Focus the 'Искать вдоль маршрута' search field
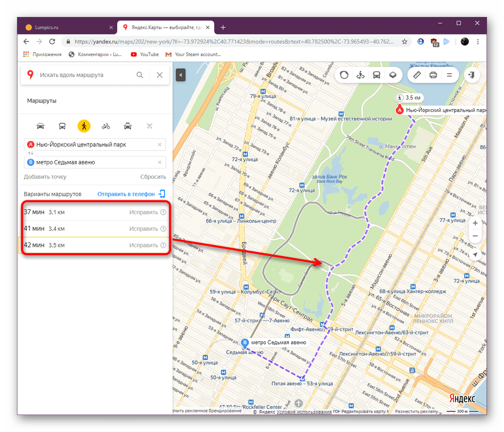Screen dimensions: 504x432 pos(84,75)
